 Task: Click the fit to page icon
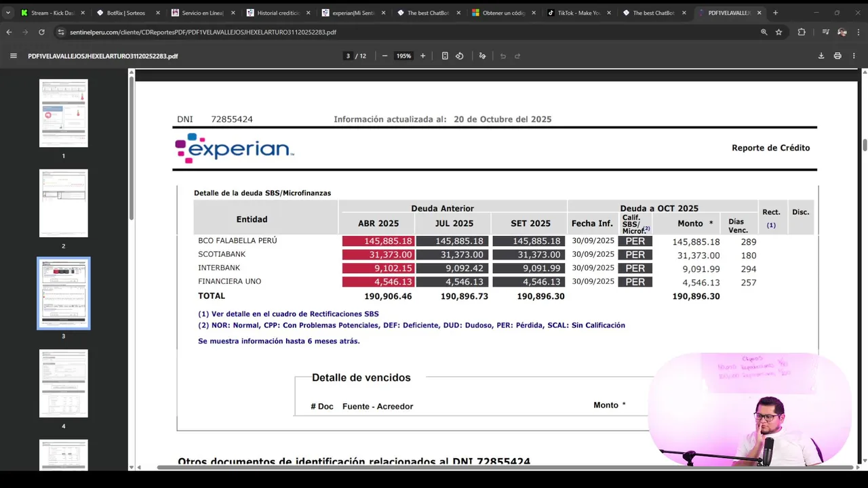[x=445, y=56]
